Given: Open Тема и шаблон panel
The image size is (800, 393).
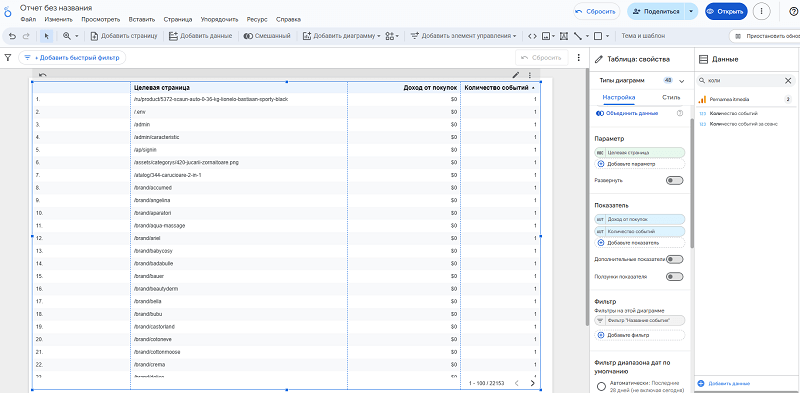Looking at the screenshot, I should (x=643, y=36).
